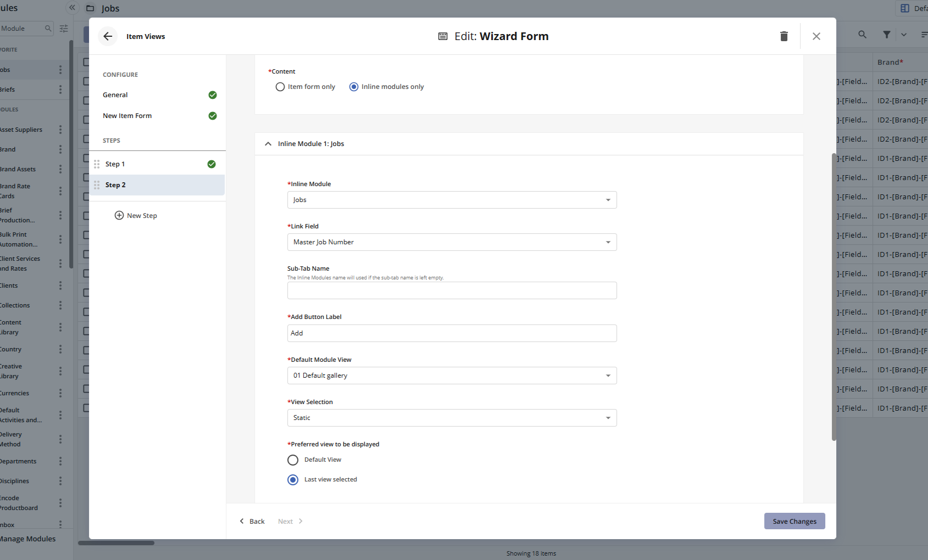Click the horizontal scrollbar under Jobs table
The width and height of the screenshot is (928, 560).
[116, 543]
